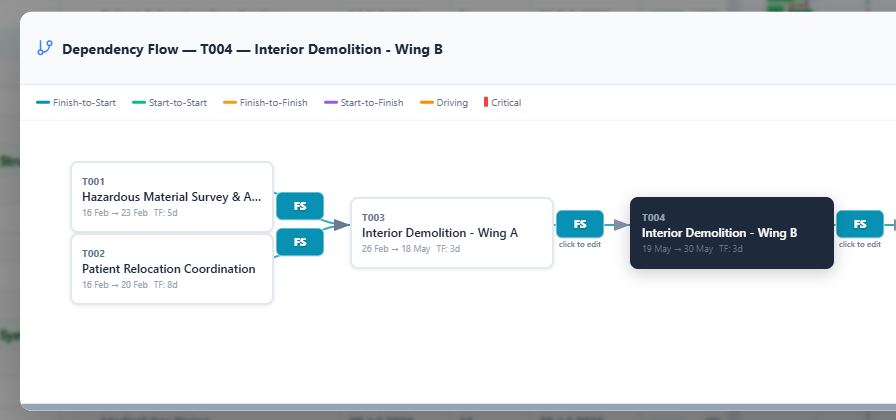Click the Start-to-Start legend entry
Screen dimensions: 896x420
(170, 103)
